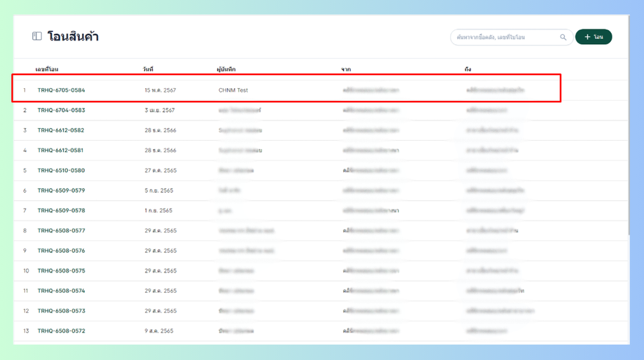Open transfer TRHQ-6508-0575
The height and width of the screenshot is (360, 644).
(61, 271)
